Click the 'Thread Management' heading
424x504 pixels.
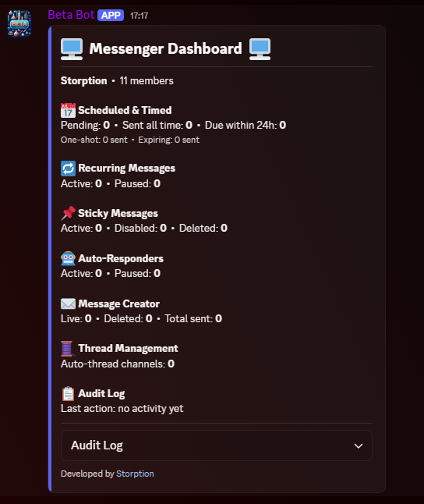(128, 349)
